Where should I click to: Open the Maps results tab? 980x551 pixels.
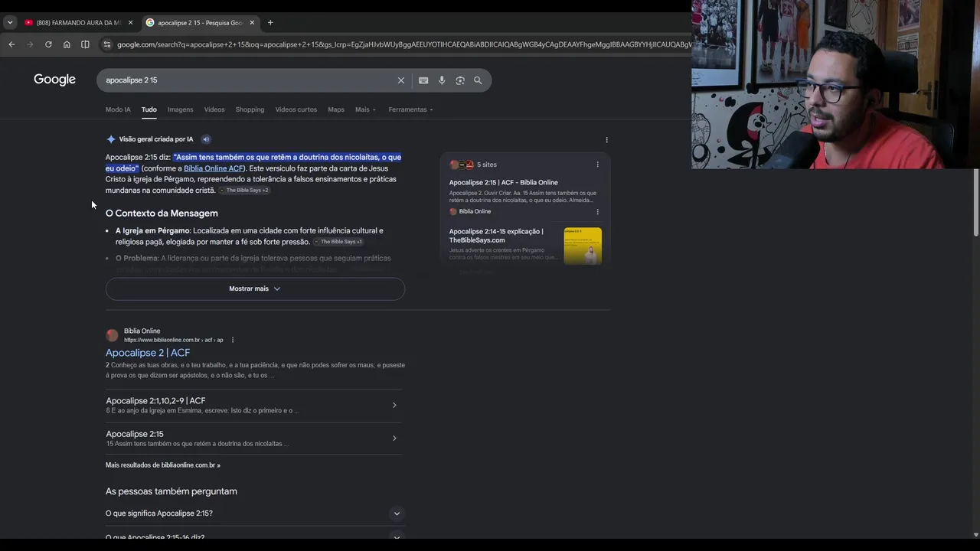click(336, 109)
